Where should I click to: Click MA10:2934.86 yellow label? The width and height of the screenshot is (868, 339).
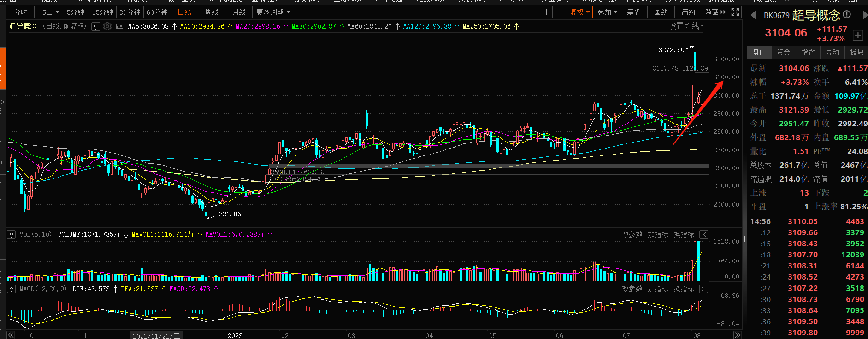coord(202,26)
